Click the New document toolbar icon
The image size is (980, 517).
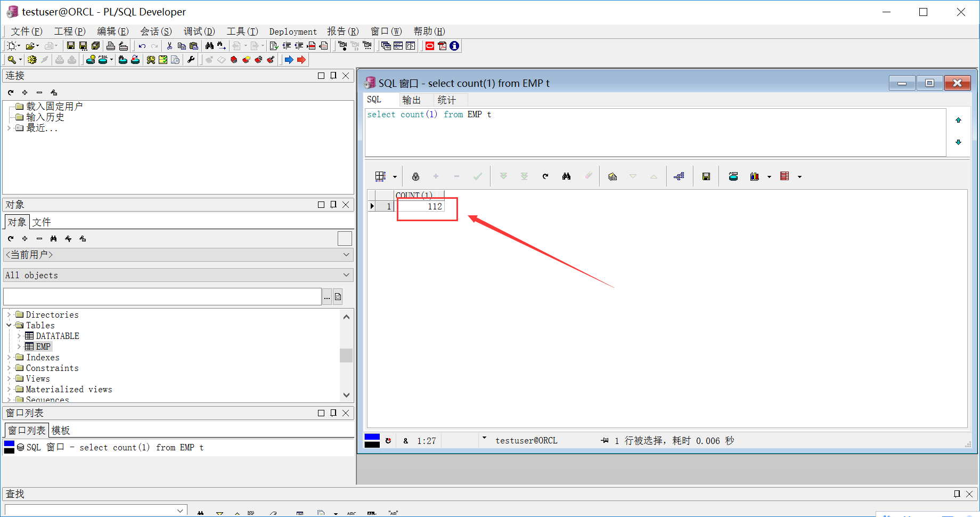point(12,46)
